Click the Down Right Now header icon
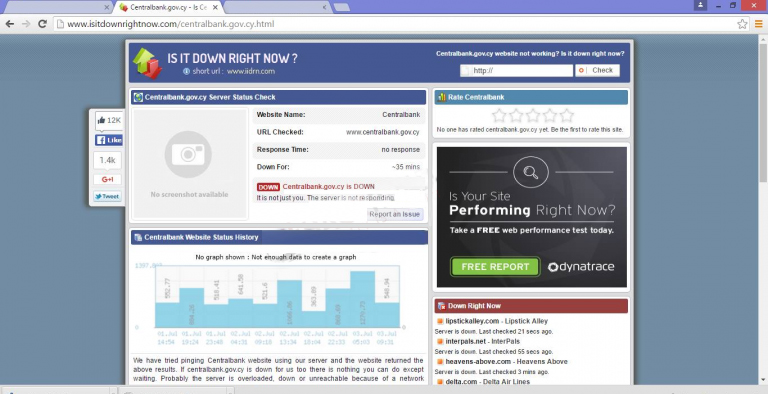 point(442,306)
